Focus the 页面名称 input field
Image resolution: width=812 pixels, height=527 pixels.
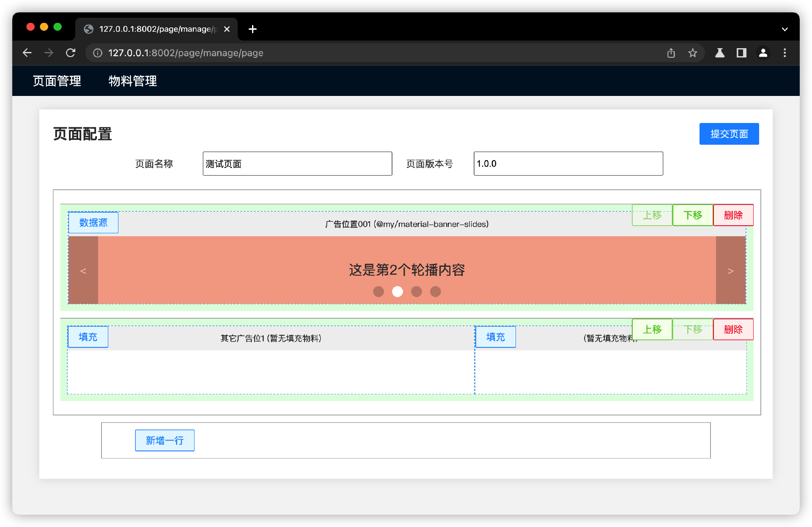[297, 164]
